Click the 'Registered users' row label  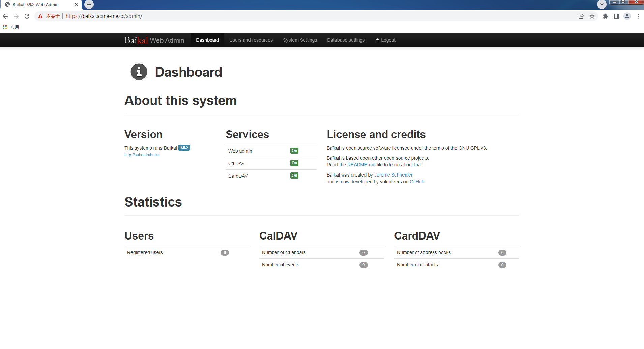(145, 252)
